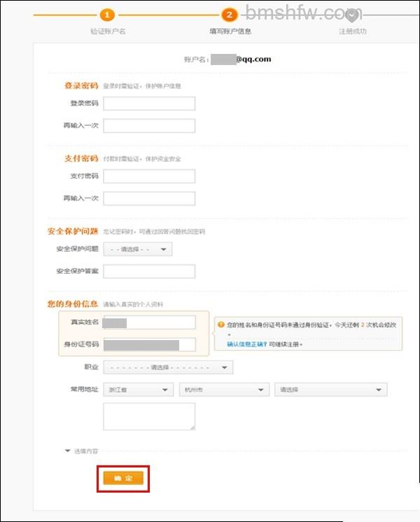This screenshot has height=522, width=420.
Task: Expand the 选填内容 section
Action: pyautogui.click(x=82, y=451)
